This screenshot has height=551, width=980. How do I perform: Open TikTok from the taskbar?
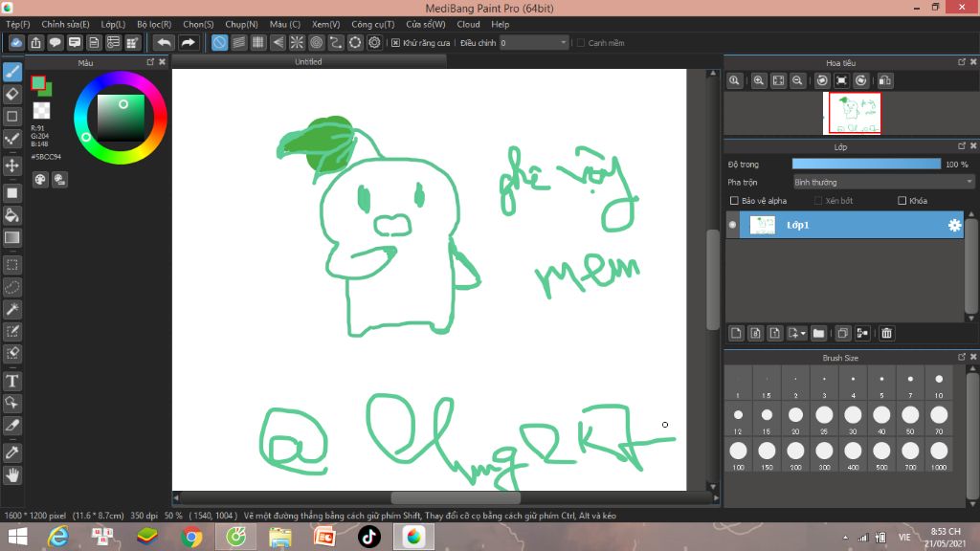click(368, 537)
